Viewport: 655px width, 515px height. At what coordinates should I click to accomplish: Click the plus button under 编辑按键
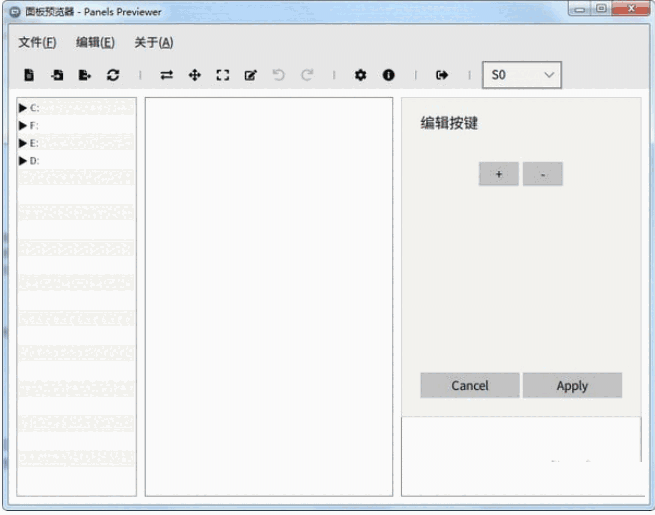499,174
